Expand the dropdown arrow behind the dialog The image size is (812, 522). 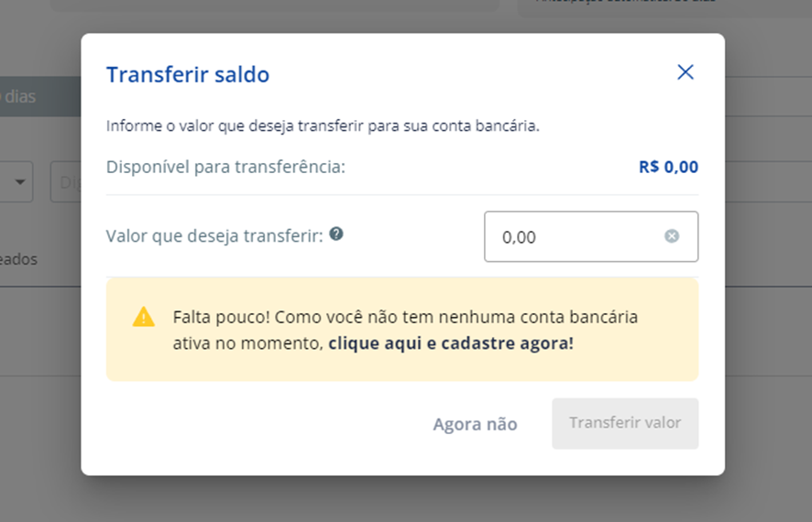(x=19, y=182)
